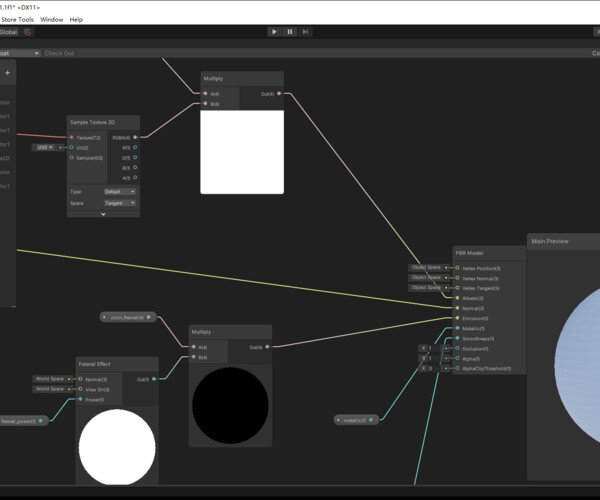Toggle the Global handle orientation button

coord(9,32)
